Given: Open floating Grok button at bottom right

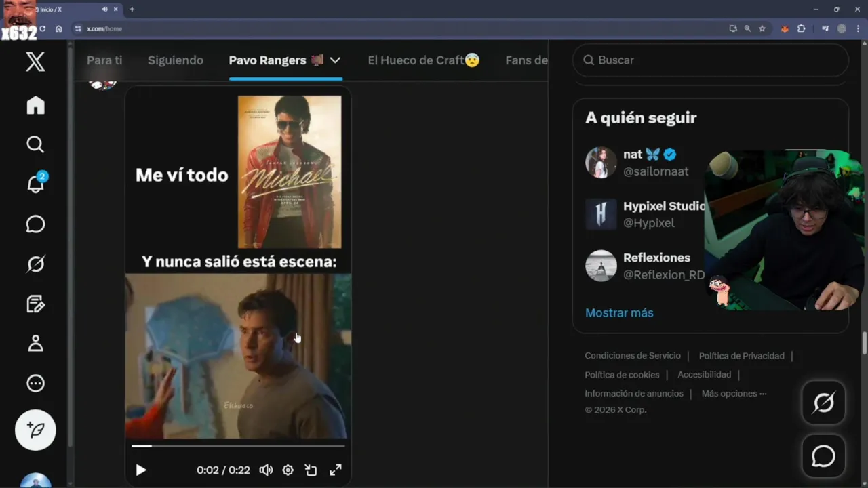Looking at the screenshot, I should pos(823,403).
